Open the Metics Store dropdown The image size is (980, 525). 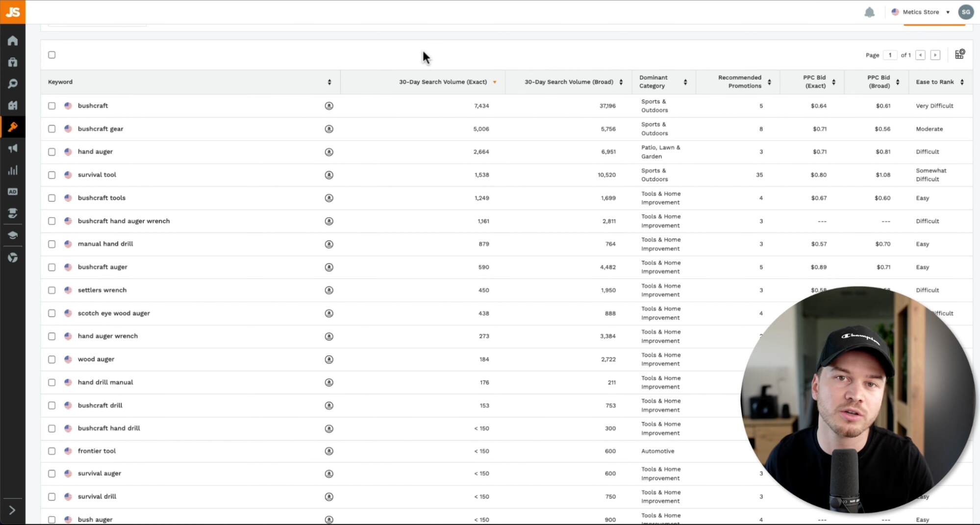tap(921, 12)
